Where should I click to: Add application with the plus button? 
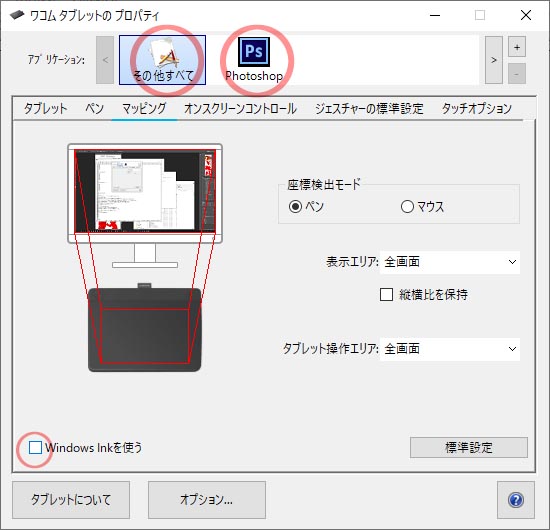coord(517,47)
